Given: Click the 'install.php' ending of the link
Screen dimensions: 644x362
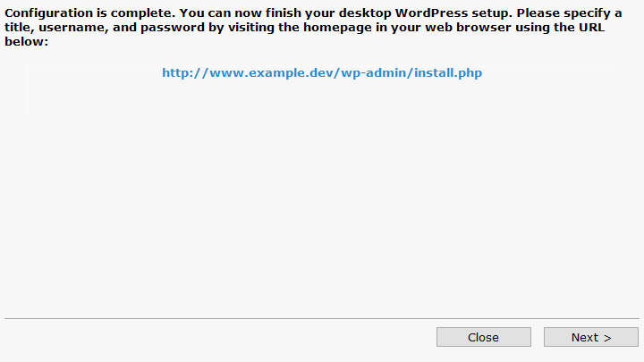Looking at the screenshot, I should click(x=448, y=73).
